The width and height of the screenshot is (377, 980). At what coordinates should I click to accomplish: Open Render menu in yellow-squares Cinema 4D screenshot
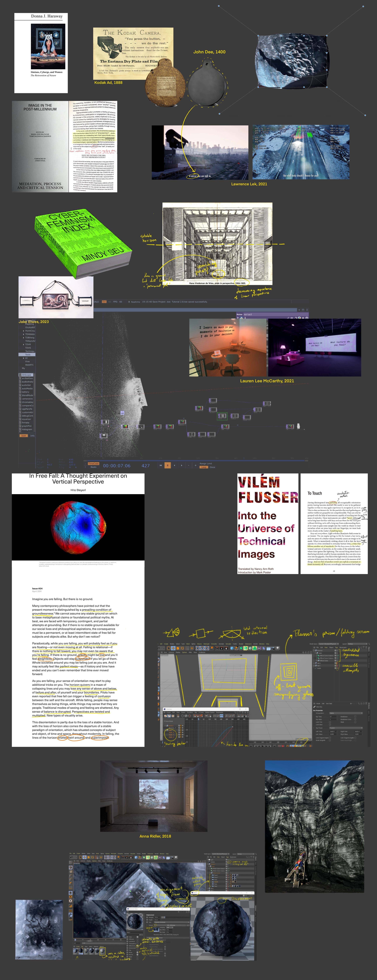pos(241,644)
